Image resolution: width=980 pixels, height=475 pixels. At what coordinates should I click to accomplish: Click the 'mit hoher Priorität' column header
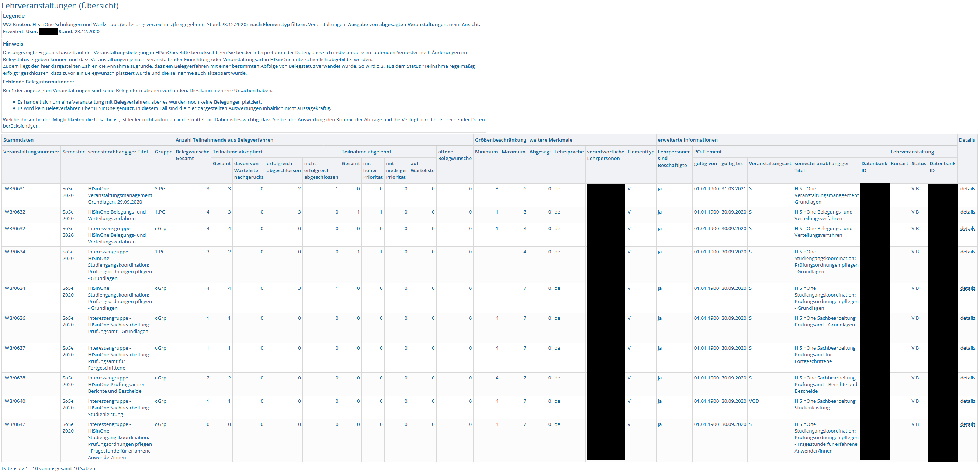[x=373, y=170]
